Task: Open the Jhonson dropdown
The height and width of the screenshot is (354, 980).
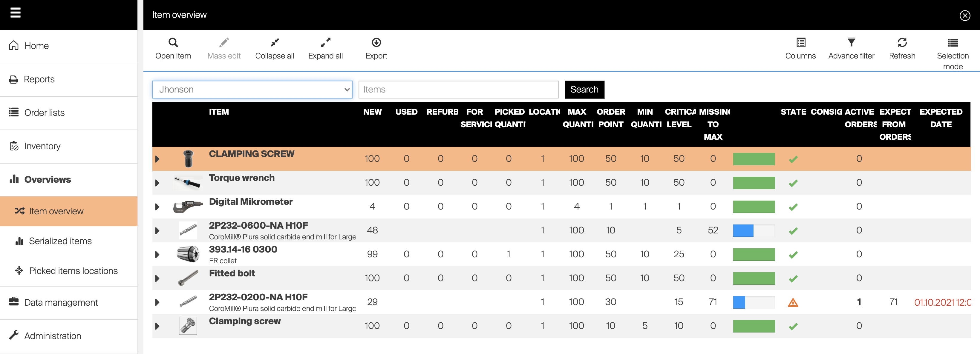Action: 252,90
